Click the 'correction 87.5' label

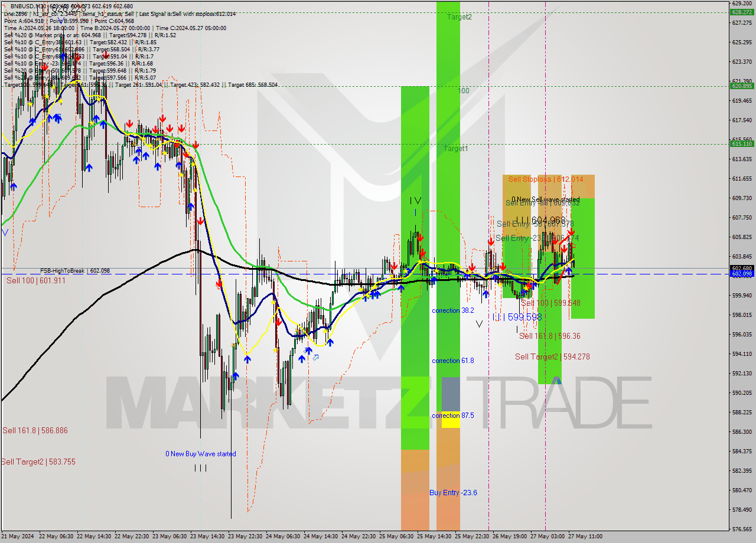pyautogui.click(x=452, y=416)
